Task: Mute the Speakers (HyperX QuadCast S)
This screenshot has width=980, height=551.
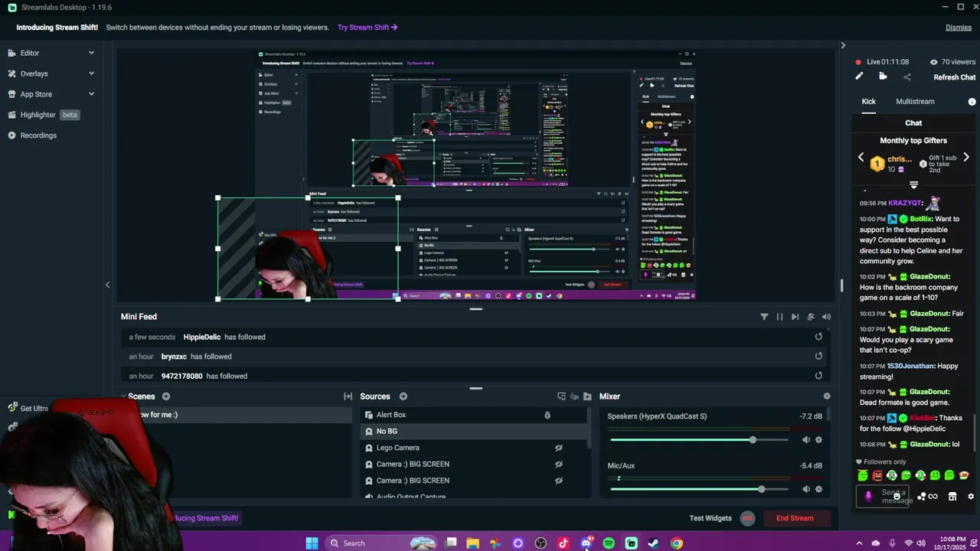Action: pos(805,440)
